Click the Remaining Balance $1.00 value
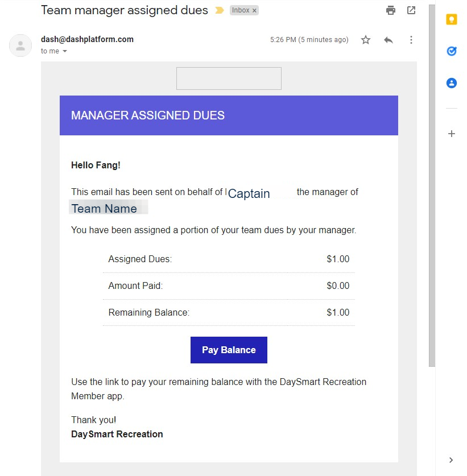Viewport: 467px width, 476px height. 338,312
